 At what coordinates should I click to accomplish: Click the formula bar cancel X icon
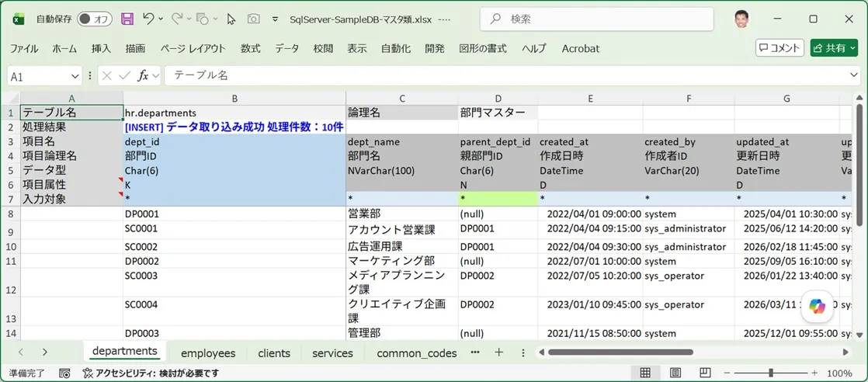(x=107, y=76)
